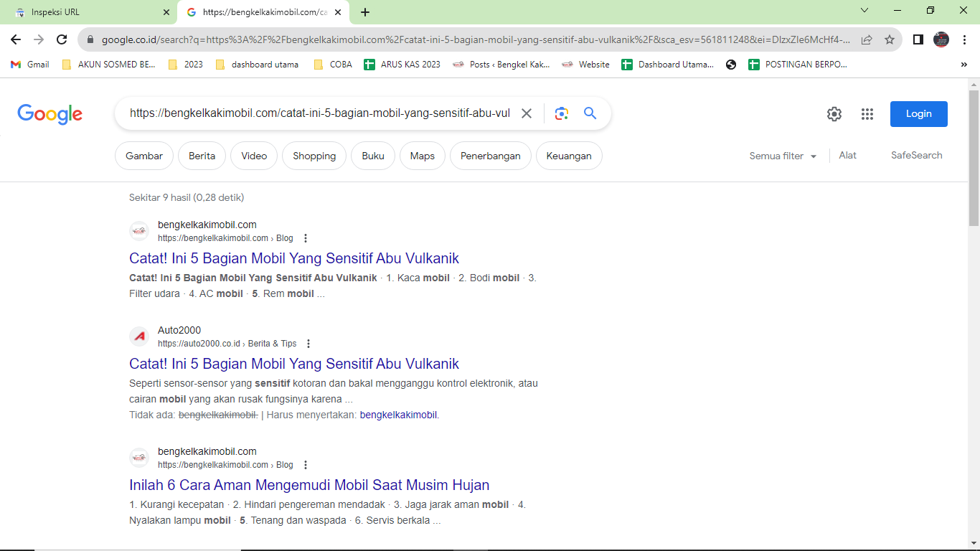Screen dimensions: 980x551
Task: Open the browser side panel
Action: pyautogui.click(x=918, y=39)
